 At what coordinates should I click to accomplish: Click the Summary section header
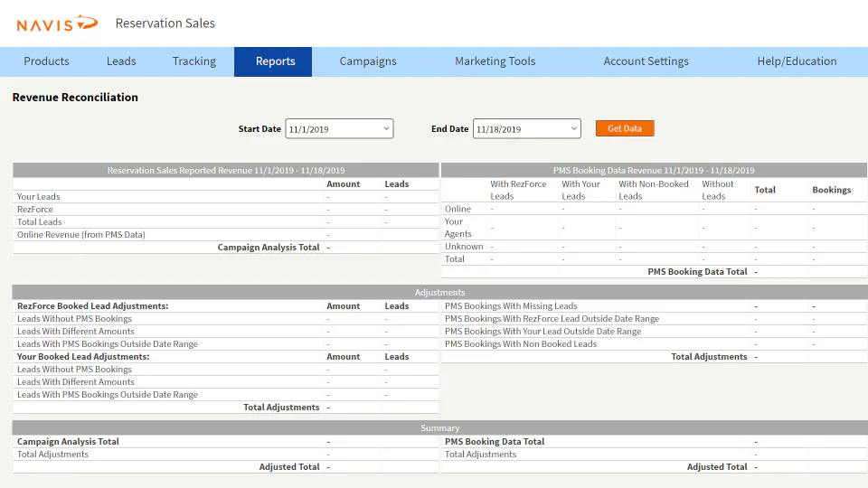click(x=440, y=427)
